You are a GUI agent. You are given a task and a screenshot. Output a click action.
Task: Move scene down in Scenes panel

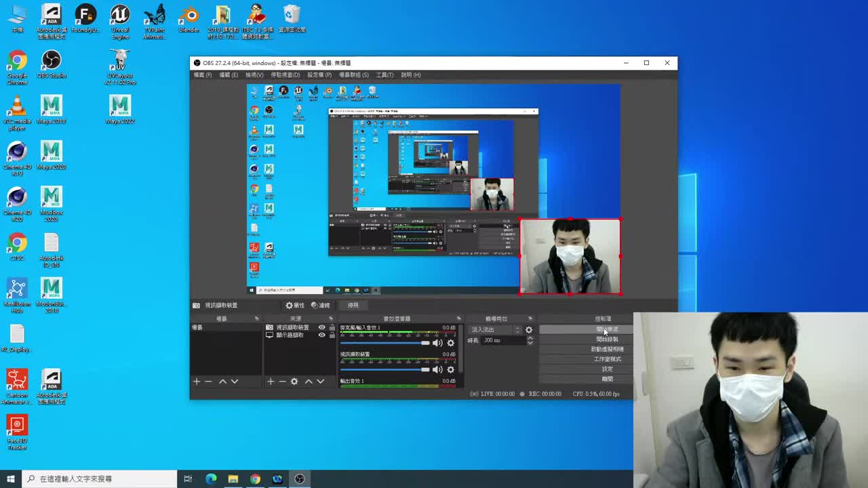pos(235,382)
